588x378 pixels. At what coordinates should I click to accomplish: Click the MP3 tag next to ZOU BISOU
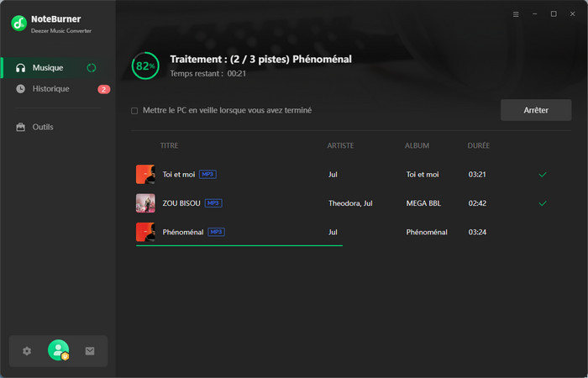click(x=213, y=203)
